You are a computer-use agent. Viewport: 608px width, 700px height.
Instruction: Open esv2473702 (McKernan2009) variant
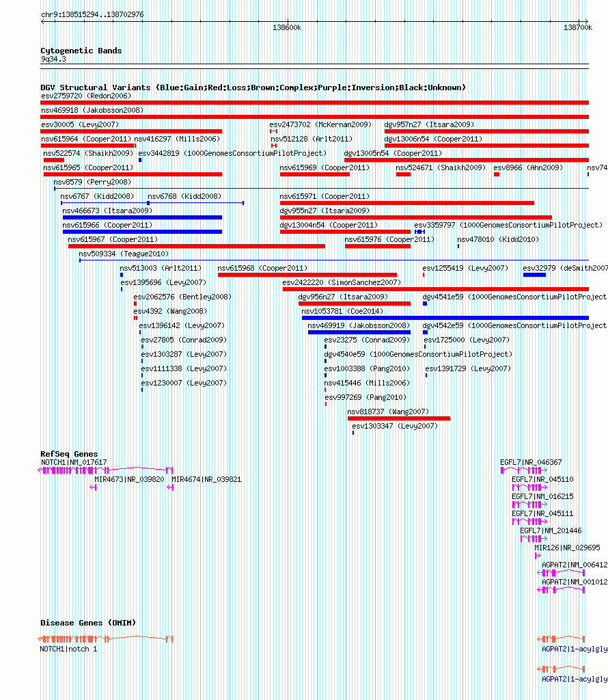(320, 124)
